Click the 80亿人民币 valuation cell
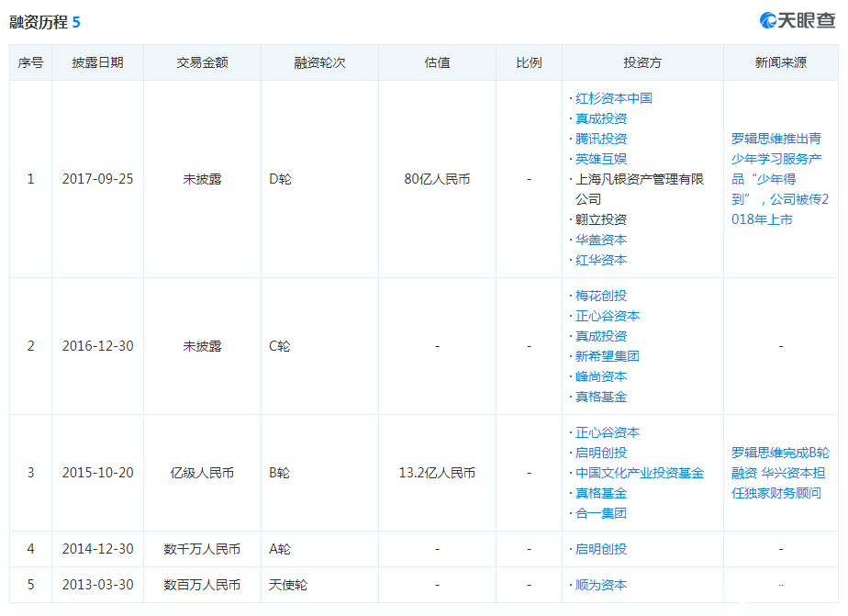Viewport: 848px width, 616px height. point(437,179)
